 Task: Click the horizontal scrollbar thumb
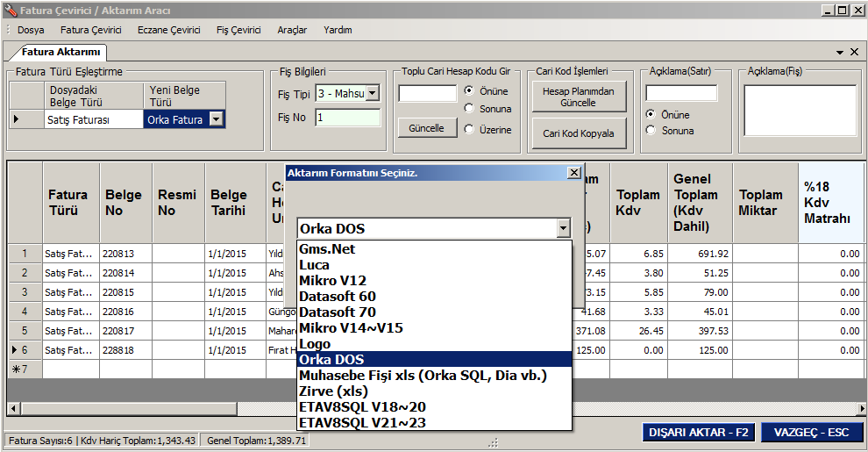(130, 409)
